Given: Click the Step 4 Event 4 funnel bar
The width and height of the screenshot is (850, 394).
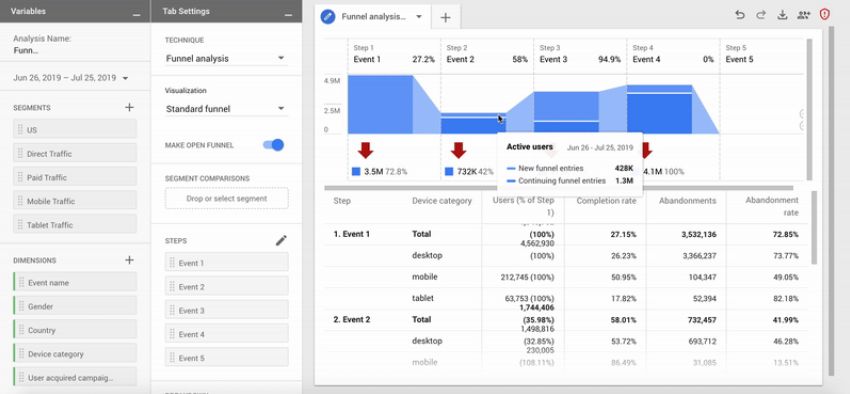Looking at the screenshot, I should coord(660,109).
